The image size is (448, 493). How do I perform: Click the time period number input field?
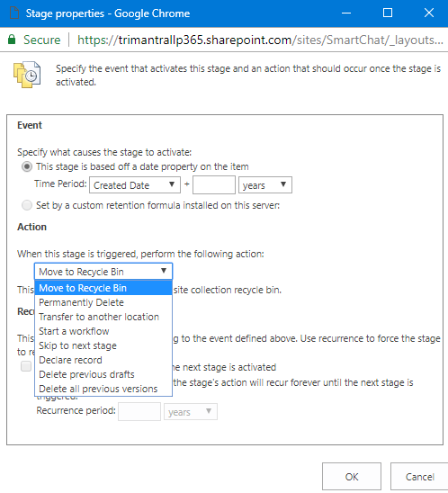click(214, 185)
